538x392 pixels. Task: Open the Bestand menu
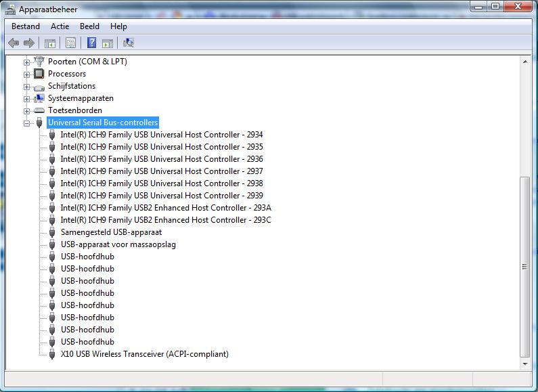26,26
